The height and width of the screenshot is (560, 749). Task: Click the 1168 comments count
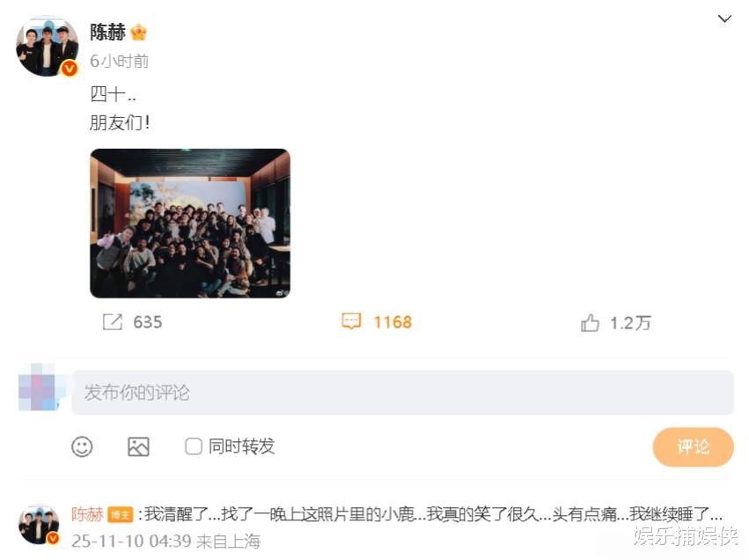(x=393, y=322)
